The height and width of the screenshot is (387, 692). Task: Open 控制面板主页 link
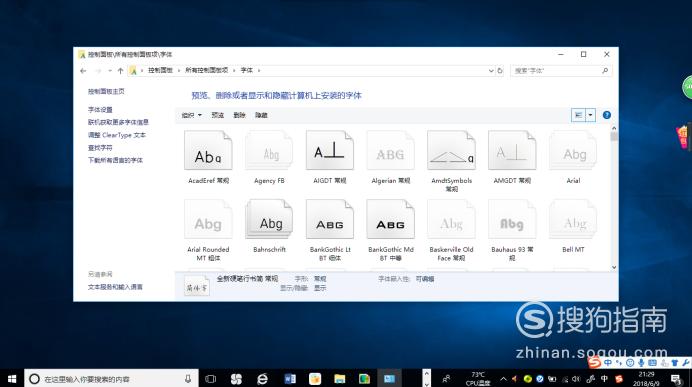106,91
